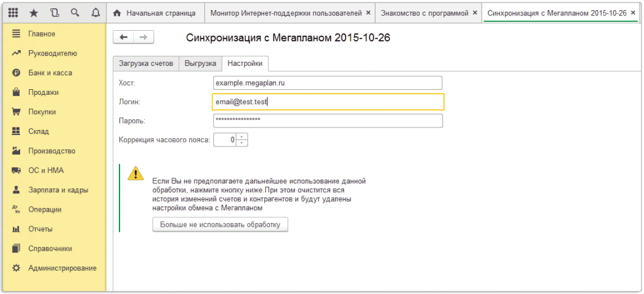The height and width of the screenshot is (294, 644).
Task: Open Зарплата и кадры section
Action: (58, 190)
